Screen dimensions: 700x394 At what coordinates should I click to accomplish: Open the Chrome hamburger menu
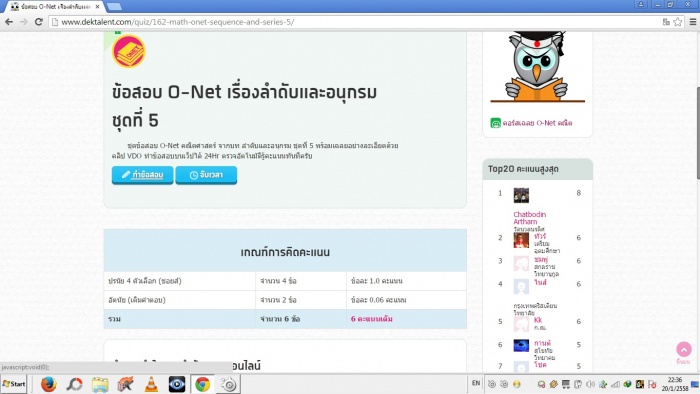pos(693,22)
